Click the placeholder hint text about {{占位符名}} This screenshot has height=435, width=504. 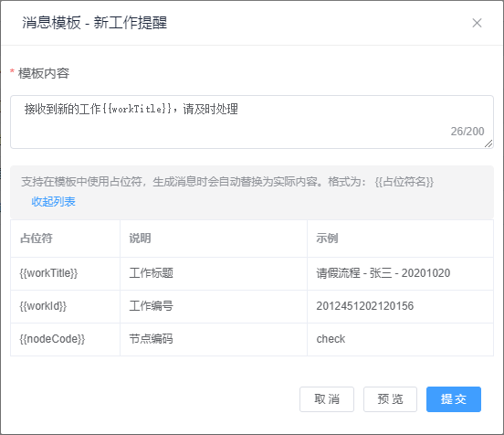coord(227,182)
